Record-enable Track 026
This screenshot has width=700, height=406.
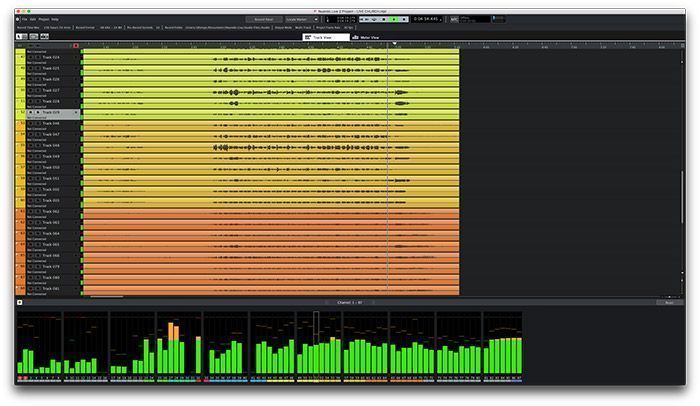tap(31, 79)
